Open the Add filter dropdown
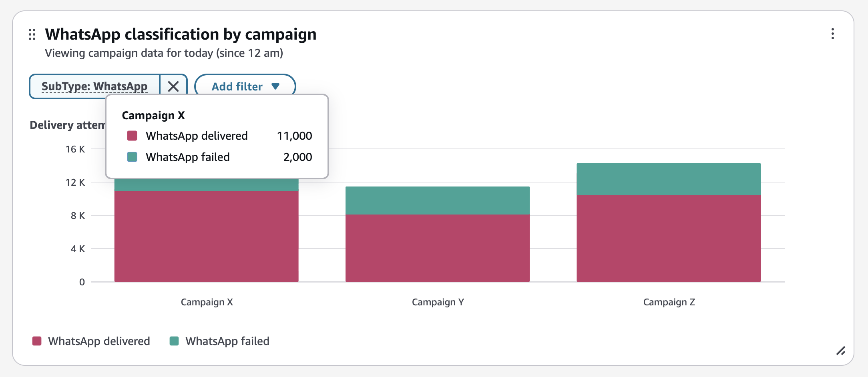868x377 pixels. (245, 86)
